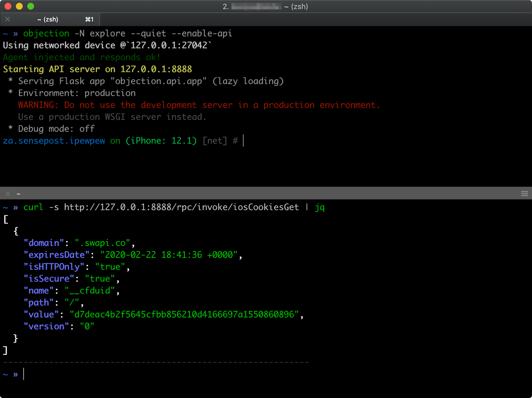The width and height of the screenshot is (532, 398).
Task: Click the "domain" JSON key
Action: (44, 243)
